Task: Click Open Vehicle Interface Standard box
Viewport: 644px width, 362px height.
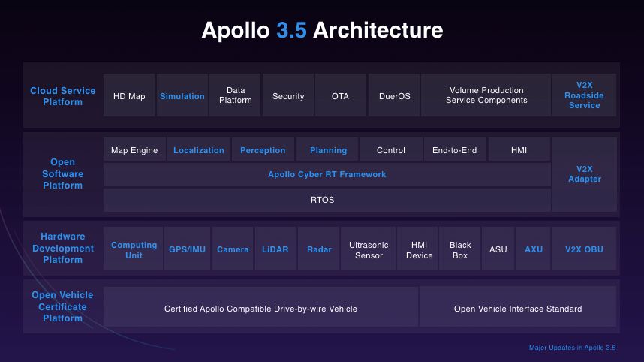Action: point(518,308)
